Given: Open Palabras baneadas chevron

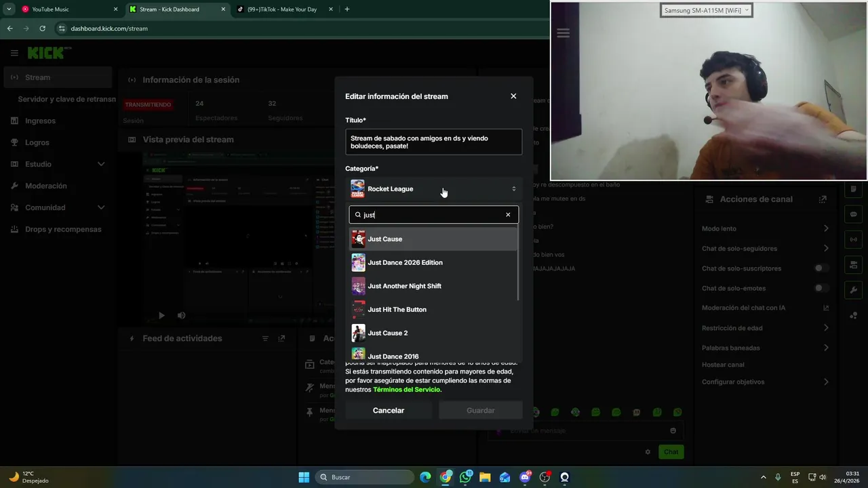Looking at the screenshot, I should point(826,348).
